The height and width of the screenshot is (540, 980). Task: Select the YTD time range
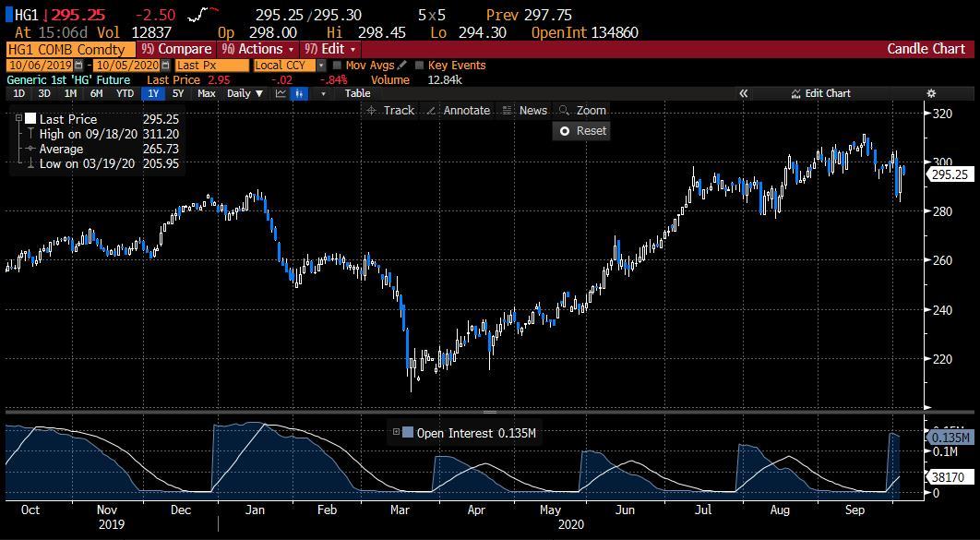click(x=125, y=94)
